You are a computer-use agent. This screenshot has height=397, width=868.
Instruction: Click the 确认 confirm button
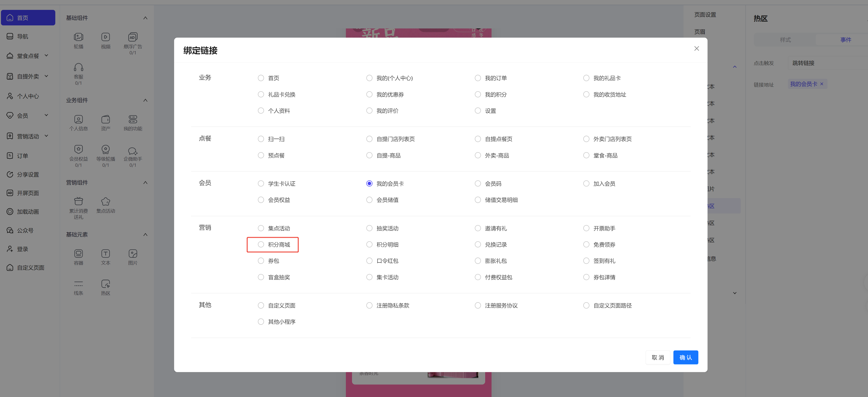(x=685, y=357)
